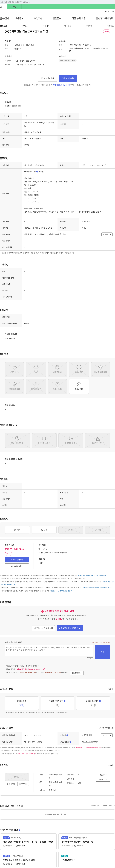The height and width of the screenshot is (868, 115).
Task: Click the 장애인용 화장실 icon
Action: tap(71, 440)
